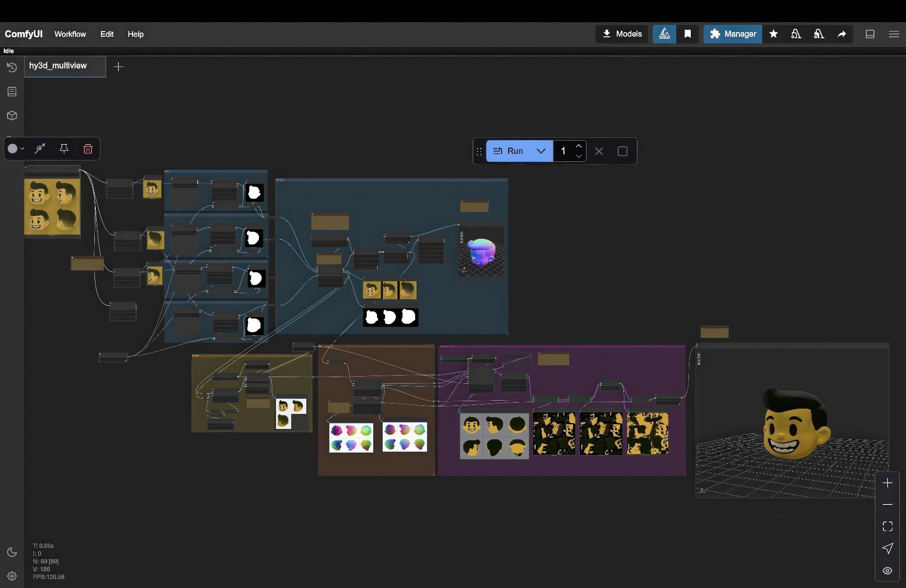Click the Manager button
The width and height of the screenshot is (906, 588).
pyautogui.click(x=733, y=34)
